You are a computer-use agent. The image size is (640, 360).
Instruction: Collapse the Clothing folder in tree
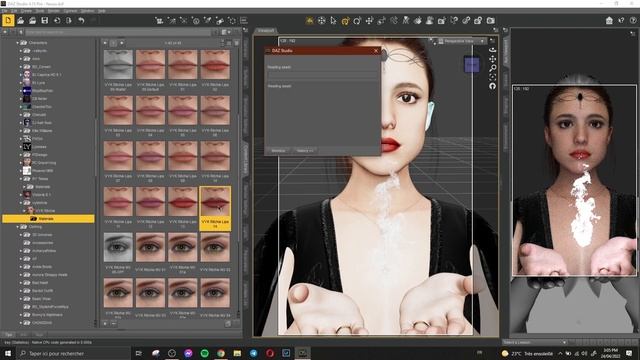18,227
